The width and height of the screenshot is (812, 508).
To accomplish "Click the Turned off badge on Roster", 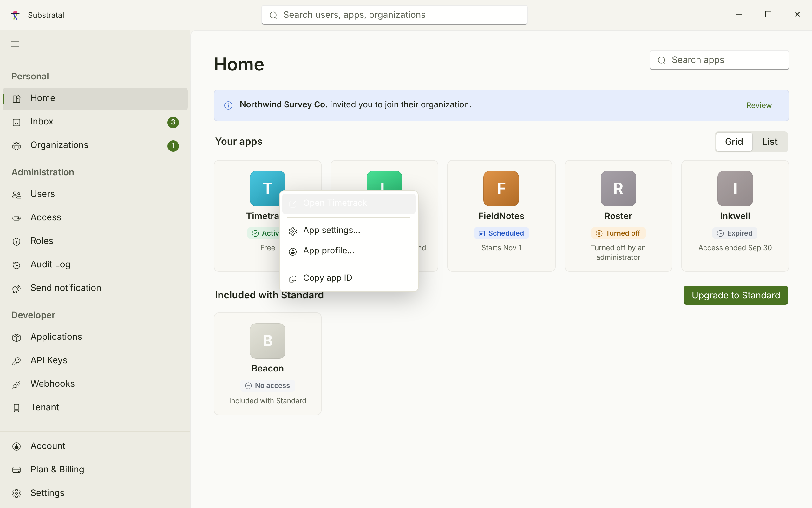I will tap(618, 233).
